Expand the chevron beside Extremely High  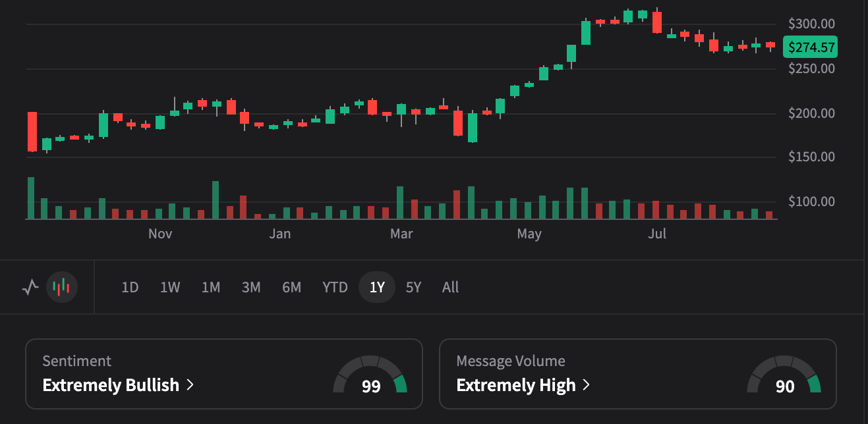[x=586, y=385]
